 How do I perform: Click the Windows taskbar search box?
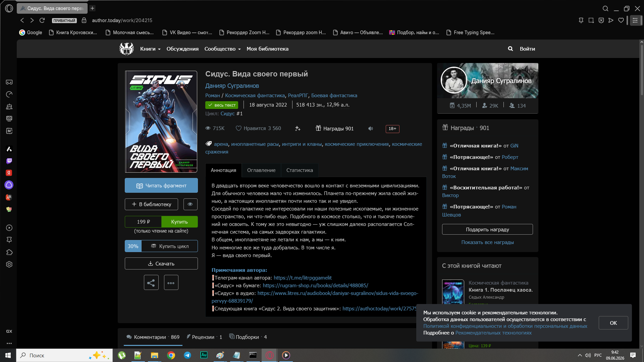point(64,355)
